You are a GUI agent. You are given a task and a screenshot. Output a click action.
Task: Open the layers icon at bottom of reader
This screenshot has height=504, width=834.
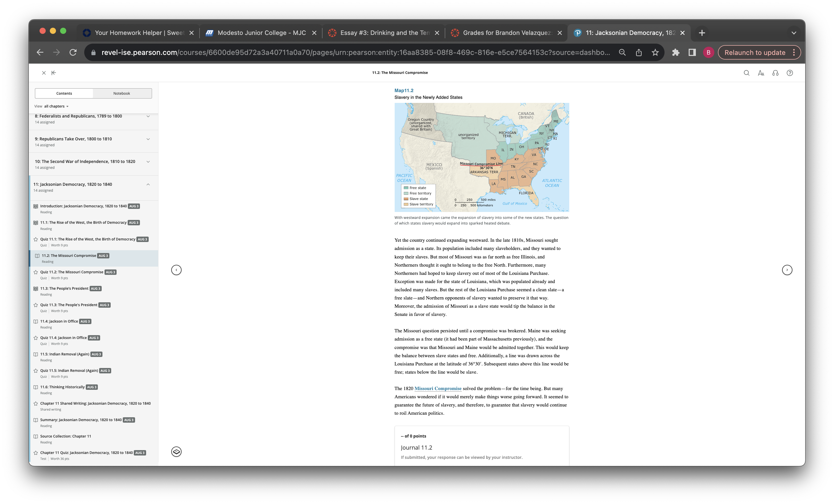pyautogui.click(x=176, y=452)
